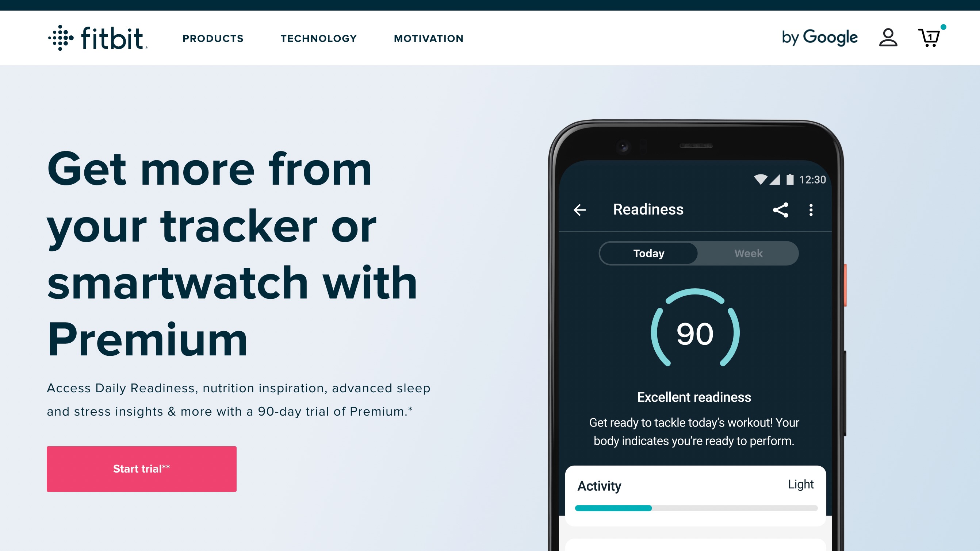Expand the PRODUCTS navigation menu
The width and height of the screenshot is (980, 551).
coord(213,38)
